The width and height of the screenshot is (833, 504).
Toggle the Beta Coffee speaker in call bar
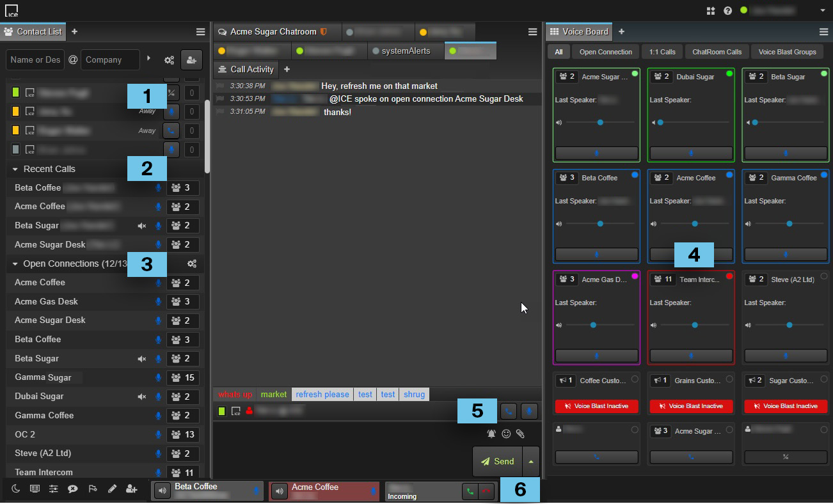click(x=163, y=491)
